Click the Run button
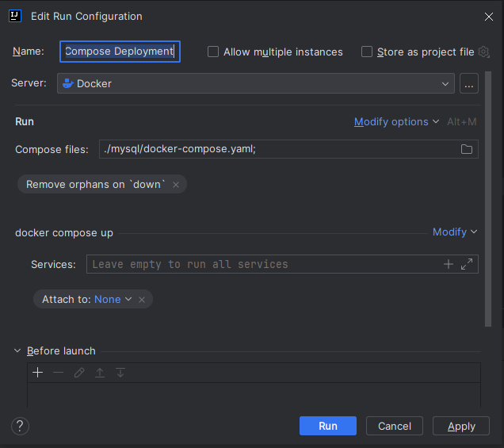The height and width of the screenshot is (448, 504). pyautogui.click(x=327, y=426)
